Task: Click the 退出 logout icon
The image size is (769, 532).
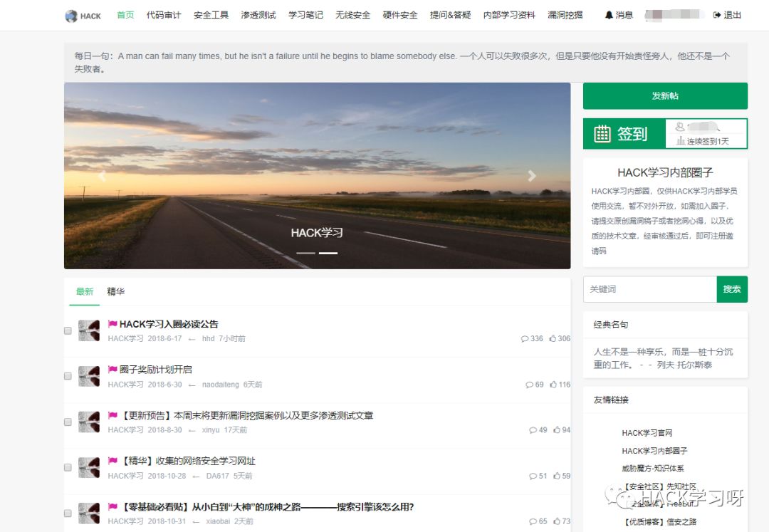Action: coord(718,15)
